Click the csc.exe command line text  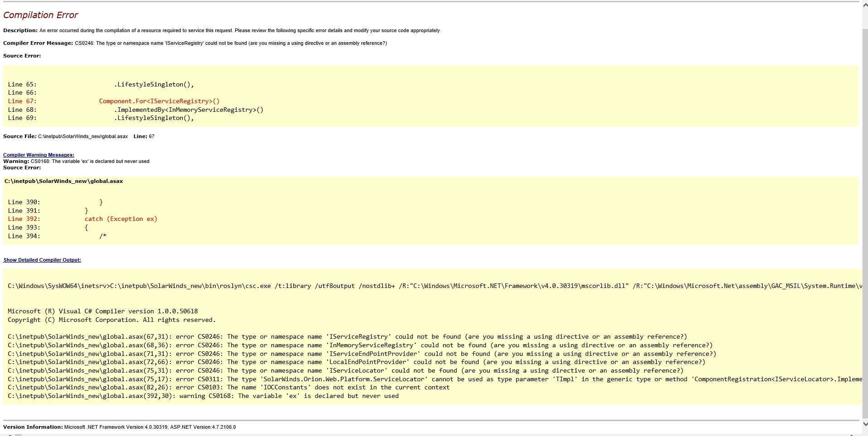[x=434, y=286]
